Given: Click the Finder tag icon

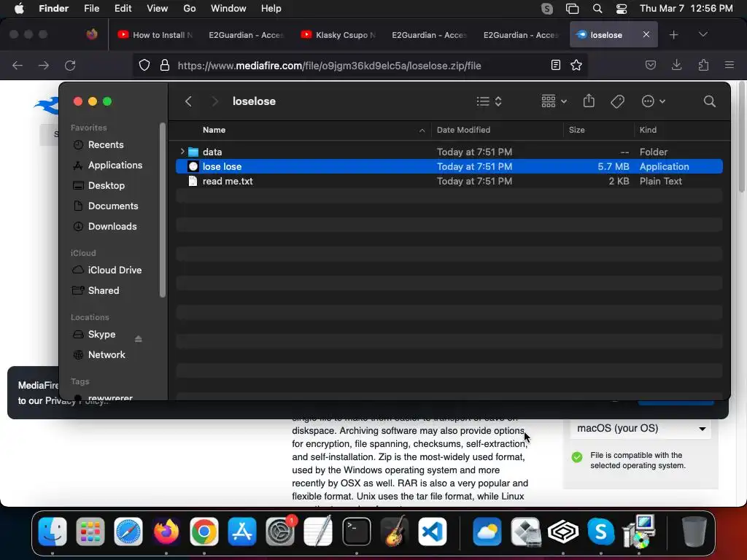Looking at the screenshot, I should pyautogui.click(x=617, y=101).
